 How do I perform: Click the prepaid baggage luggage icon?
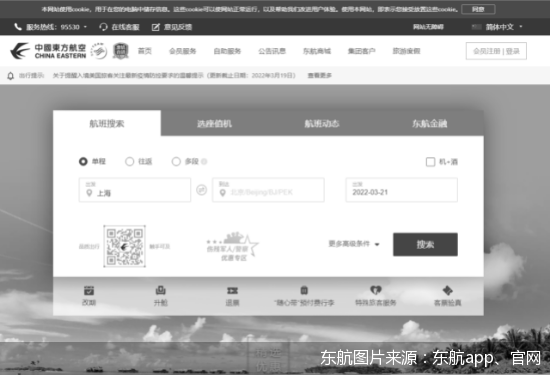click(x=304, y=290)
